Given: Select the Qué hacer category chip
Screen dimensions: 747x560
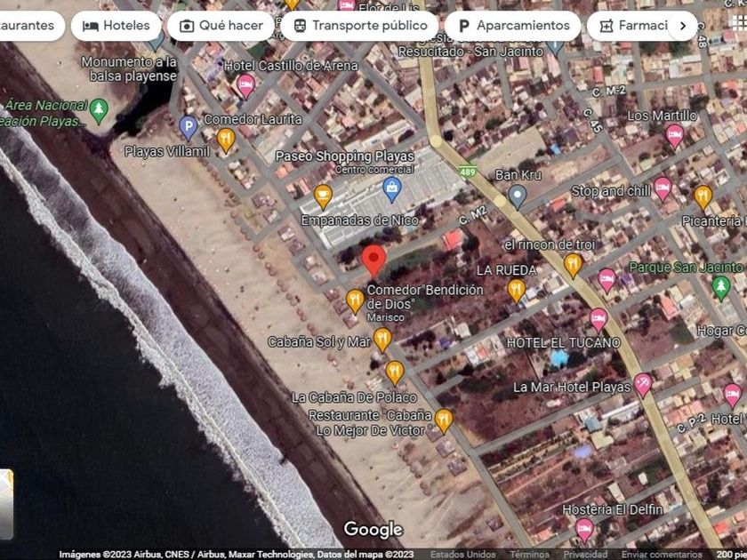Looking at the screenshot, I should pos(221,26).
